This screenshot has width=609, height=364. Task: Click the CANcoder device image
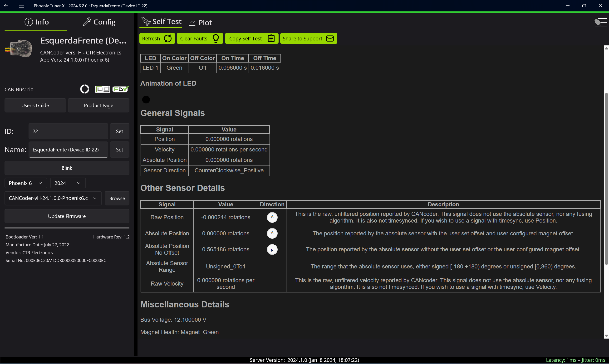pyautogui.click(x=19, y=48)
